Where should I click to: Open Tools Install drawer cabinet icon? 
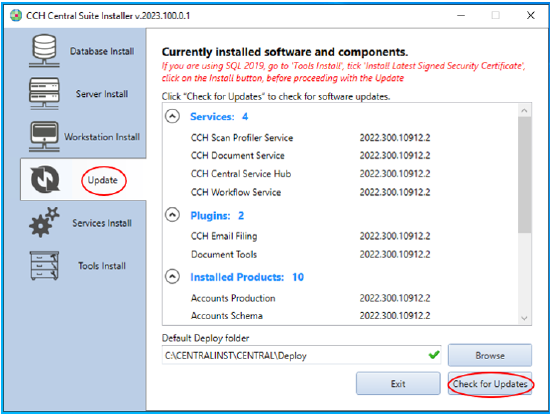click(x=44, y=266)
